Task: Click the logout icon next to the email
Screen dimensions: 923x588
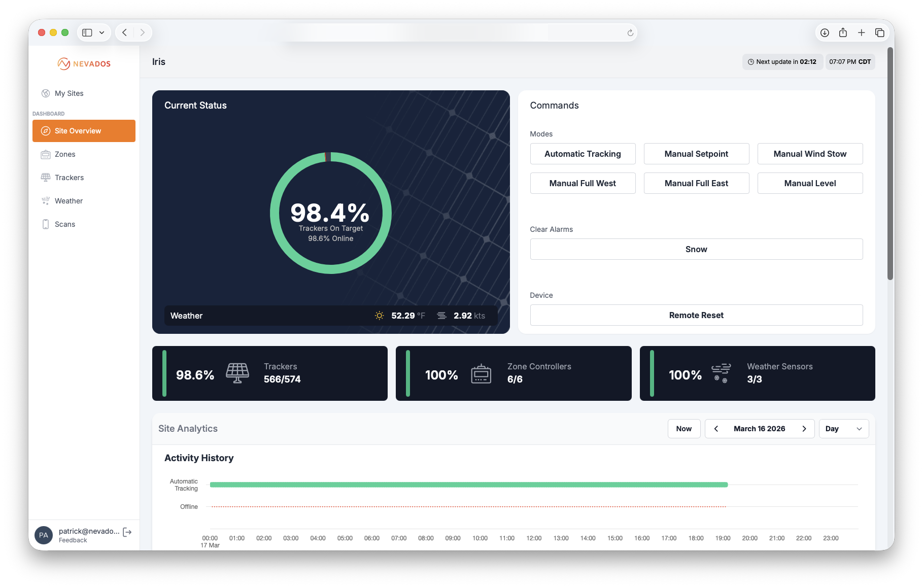Action: pos(126,532)
